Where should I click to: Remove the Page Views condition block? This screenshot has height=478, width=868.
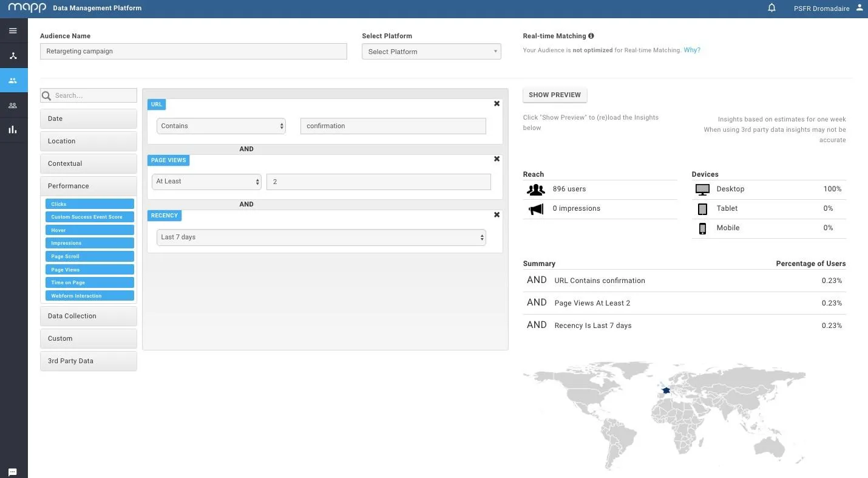tap(497, 159)
